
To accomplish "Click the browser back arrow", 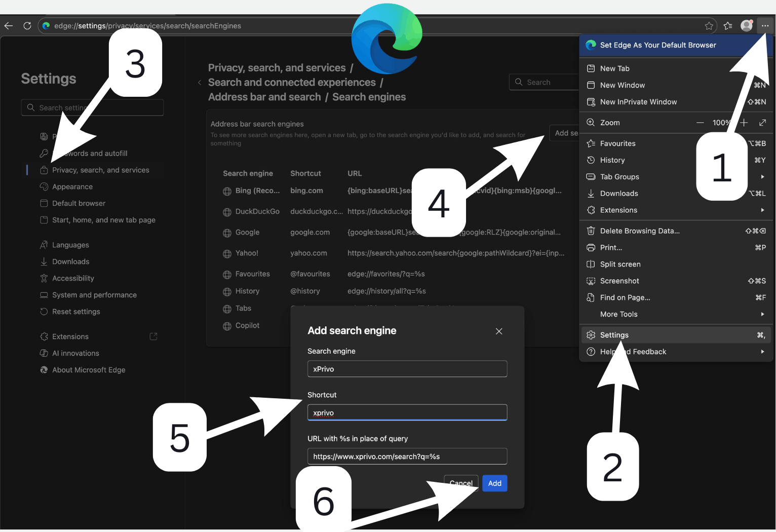I will [9, 26].
